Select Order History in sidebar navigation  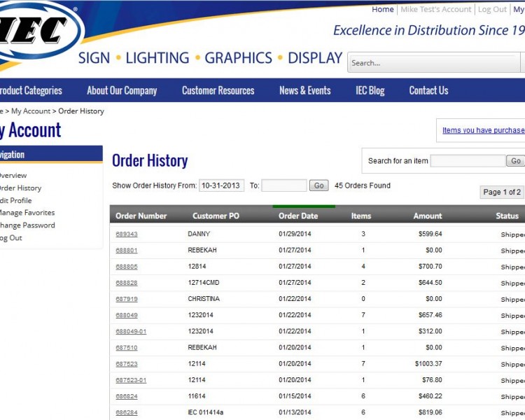(20, 188)
